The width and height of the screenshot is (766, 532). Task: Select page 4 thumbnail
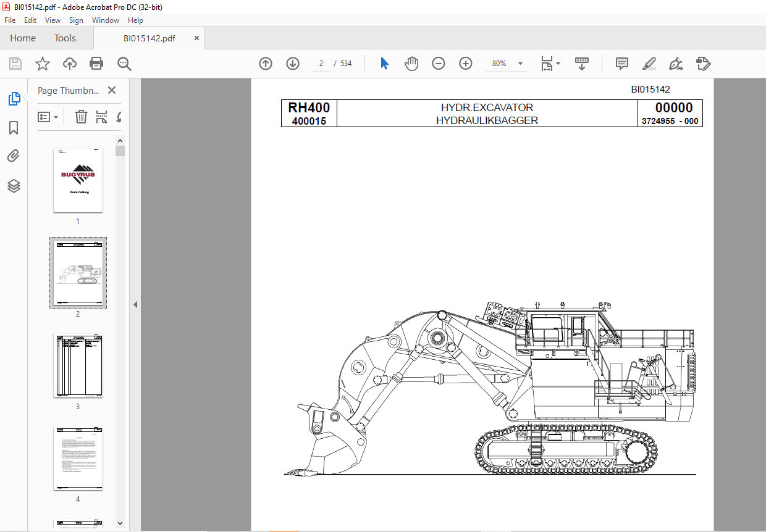click(x=78, y=458)
